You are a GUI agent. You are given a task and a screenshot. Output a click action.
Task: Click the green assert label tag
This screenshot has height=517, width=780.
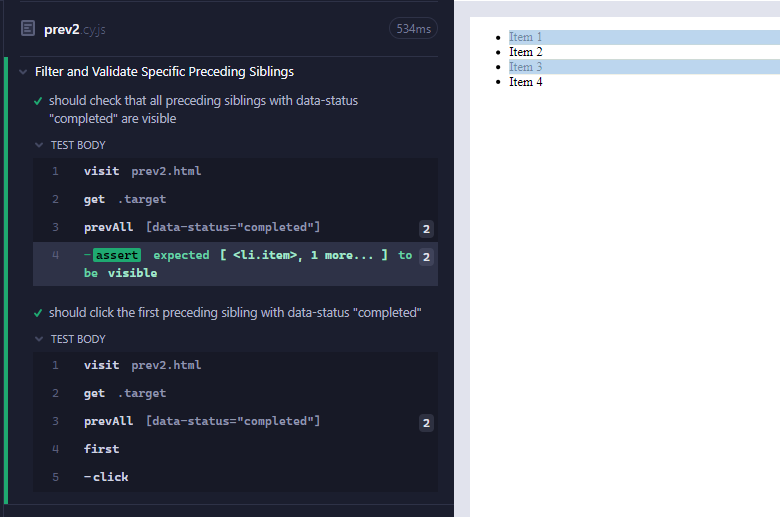click(x=117, y=255)
